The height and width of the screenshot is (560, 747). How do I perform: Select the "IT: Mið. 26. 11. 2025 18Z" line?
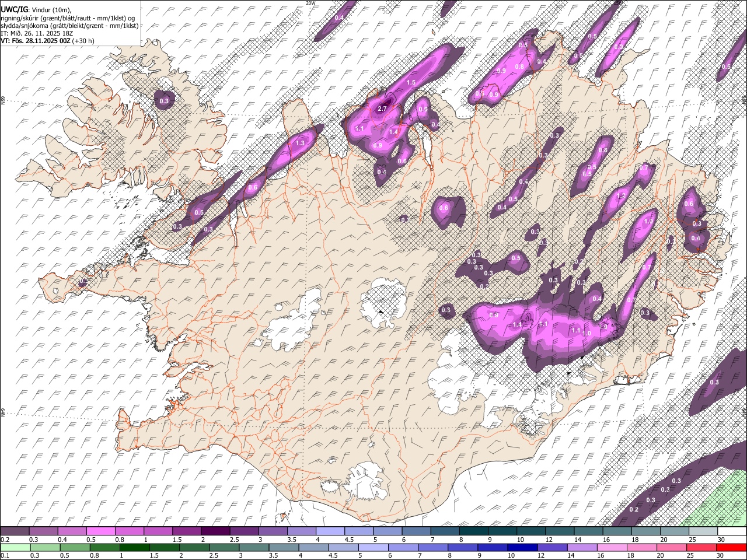tap(37, 33)
